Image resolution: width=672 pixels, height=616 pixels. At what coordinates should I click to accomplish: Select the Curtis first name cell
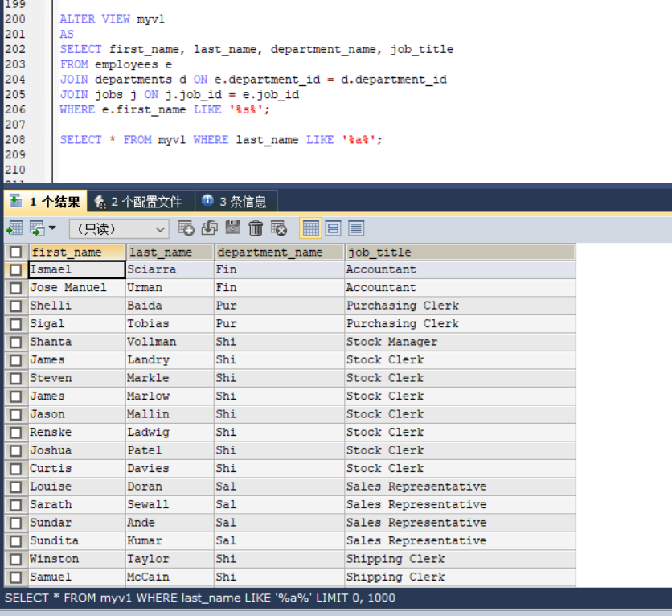click(x=77, y=469)
